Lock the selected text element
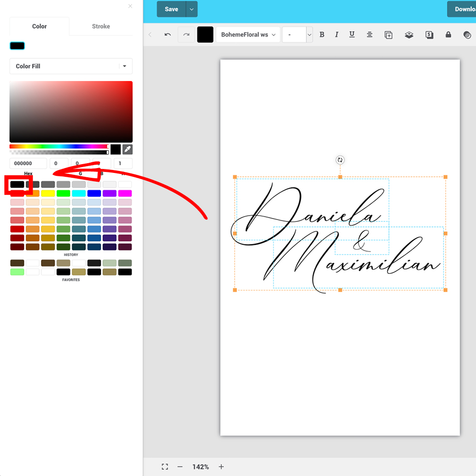The height and width of the screenshot is (476, 476). [x=448, y=35]
